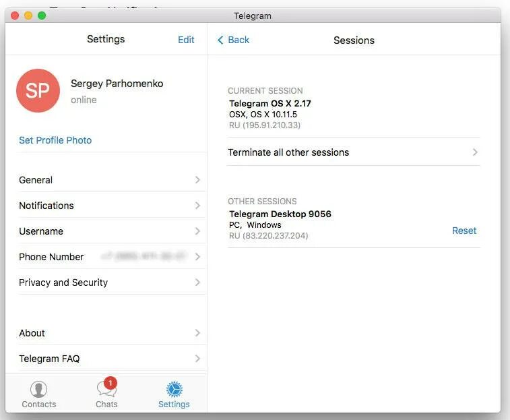Click the PC, Windows text
The image size is (510, 420).
pos(255,225)
